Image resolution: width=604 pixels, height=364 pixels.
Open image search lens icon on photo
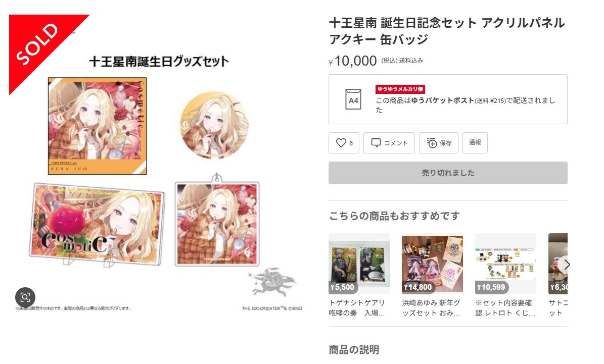click(25, 297)
